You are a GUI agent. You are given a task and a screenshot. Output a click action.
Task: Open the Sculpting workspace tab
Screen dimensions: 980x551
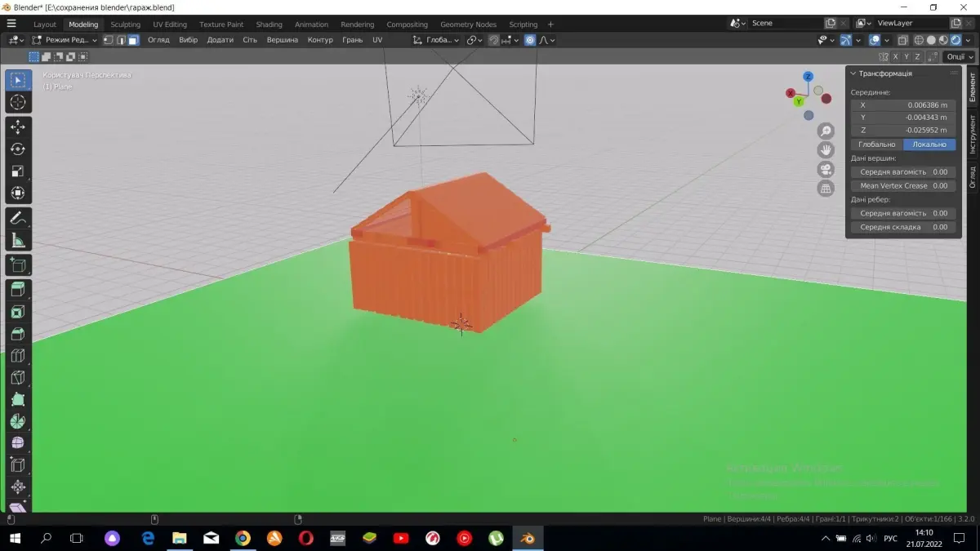coord(125,24)
